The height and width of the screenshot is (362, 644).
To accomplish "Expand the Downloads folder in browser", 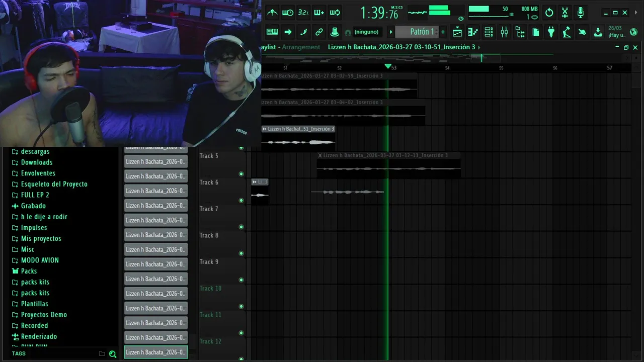I will click(37, 162).
